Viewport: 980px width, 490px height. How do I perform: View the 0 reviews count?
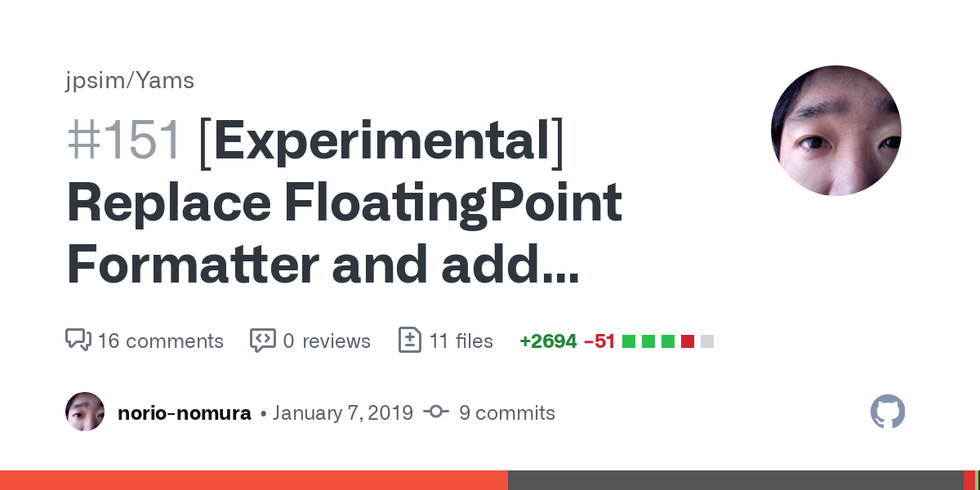point(327,341)
